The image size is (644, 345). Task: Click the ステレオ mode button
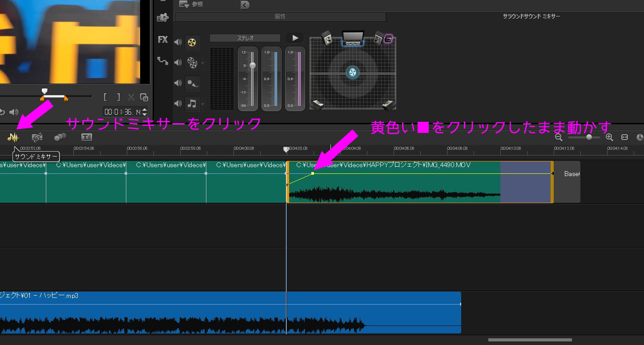[x=245, y=38]
